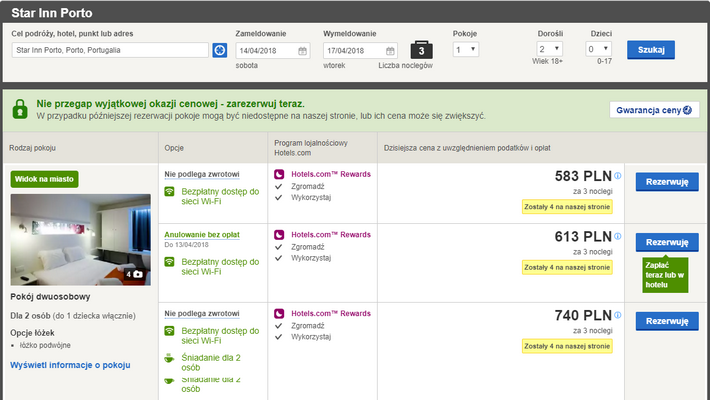Expand the Dorośli adults dropdown
Viewport: 710px width, 400px height.
click(550, 49)
